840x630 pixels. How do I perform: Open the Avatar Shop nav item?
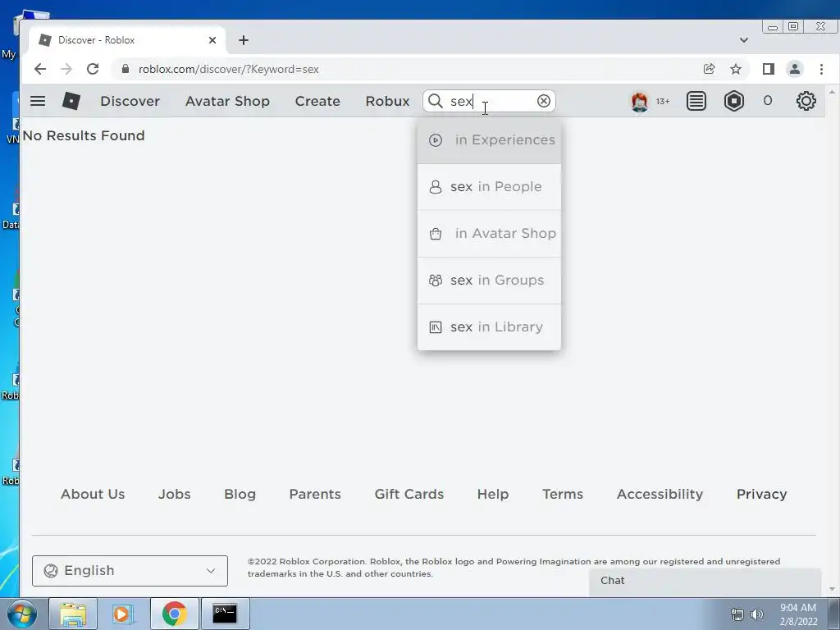click(x=227, y=101)
